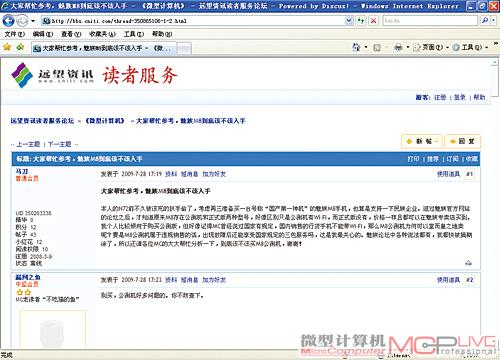Screen dimensions: 500x360
Task: Open search provider options dropdown
Action: (x=493, y=21)
